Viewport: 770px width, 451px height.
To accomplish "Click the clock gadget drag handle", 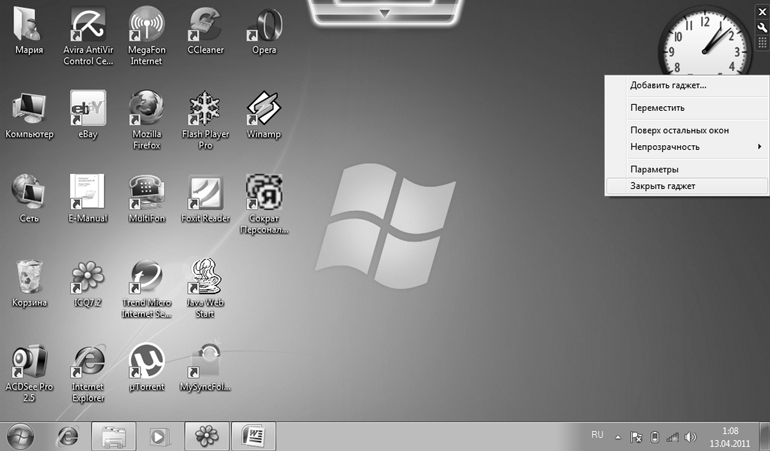I will pos(762,43).
